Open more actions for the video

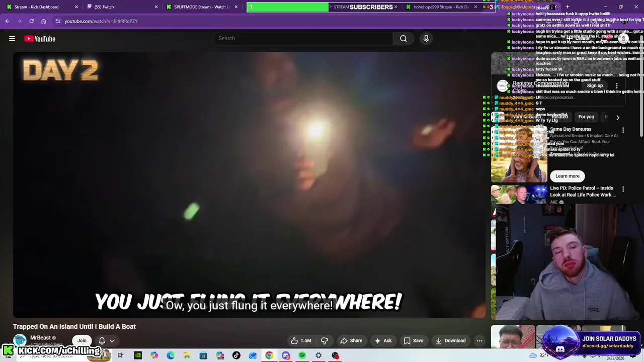coord(479,340)
